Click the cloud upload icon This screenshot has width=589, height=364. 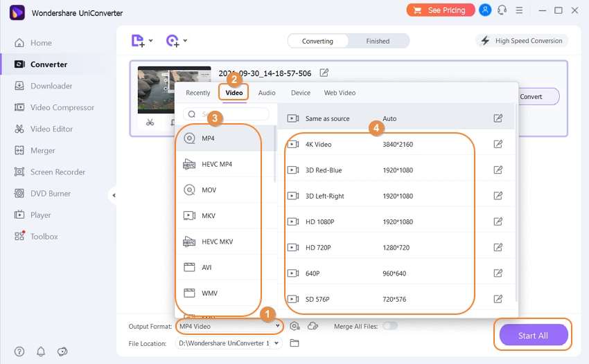pos(313,326)
